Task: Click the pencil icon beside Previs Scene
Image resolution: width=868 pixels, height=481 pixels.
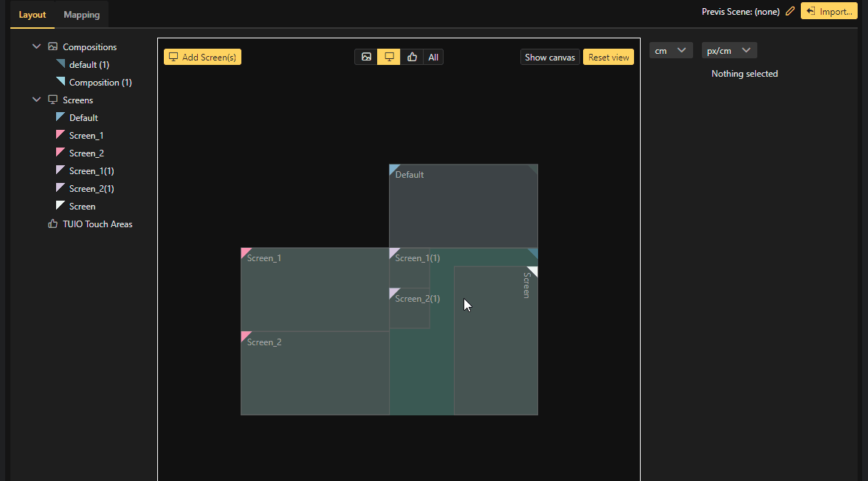Action: (x=790, y=12)
